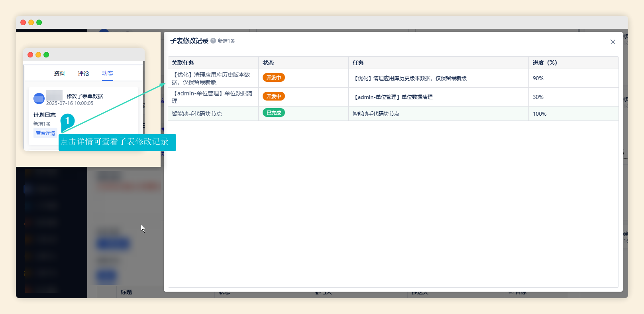The width and height of the screenshot is (644, 314).
Task: Close the 子表修改记录 dialog
Action: coord(613,42)
